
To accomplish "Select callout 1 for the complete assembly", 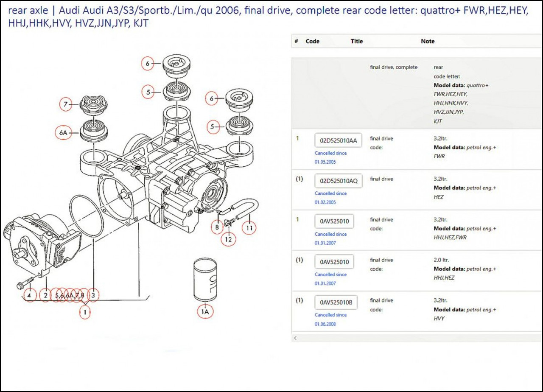I will (85, 313).
